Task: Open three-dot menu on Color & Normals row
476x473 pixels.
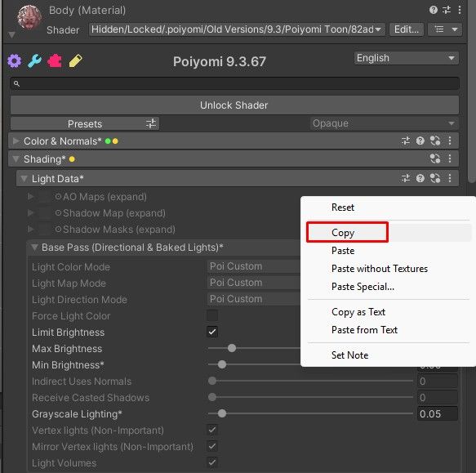Action: coord(450,141)
